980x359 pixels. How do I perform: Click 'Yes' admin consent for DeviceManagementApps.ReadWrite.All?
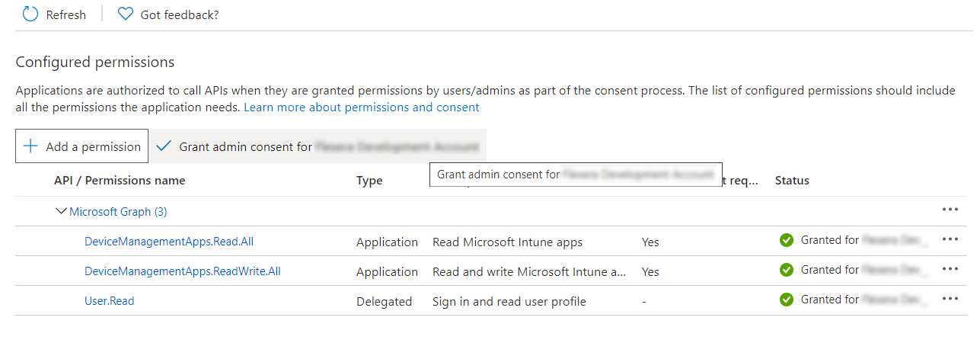tap(650, 272)
